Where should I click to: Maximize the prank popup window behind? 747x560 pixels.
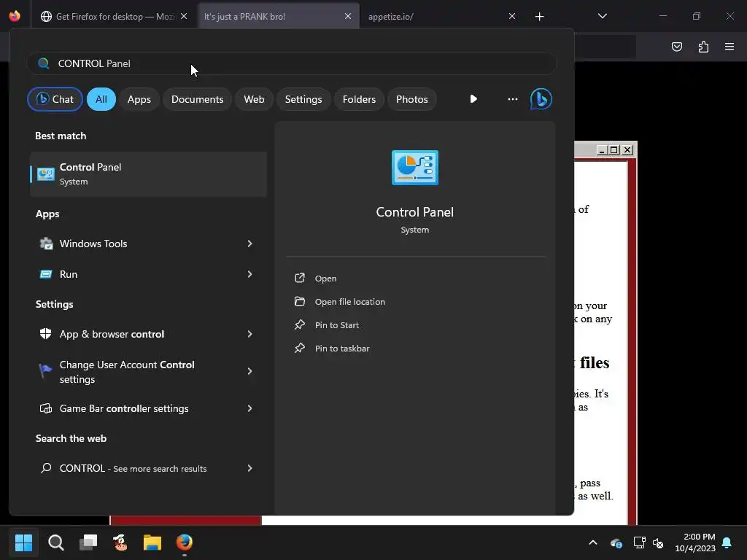click(x=614, y=150)
